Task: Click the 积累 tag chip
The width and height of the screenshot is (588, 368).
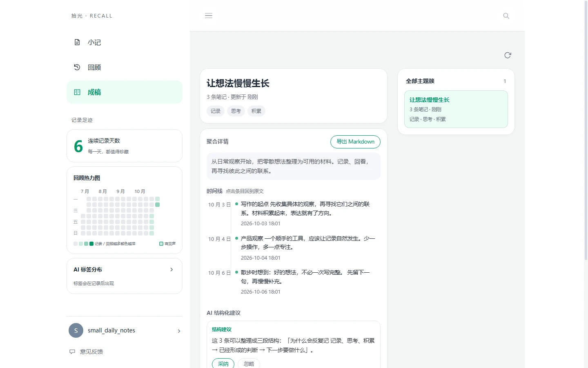Action: click(x=256, y=111)
